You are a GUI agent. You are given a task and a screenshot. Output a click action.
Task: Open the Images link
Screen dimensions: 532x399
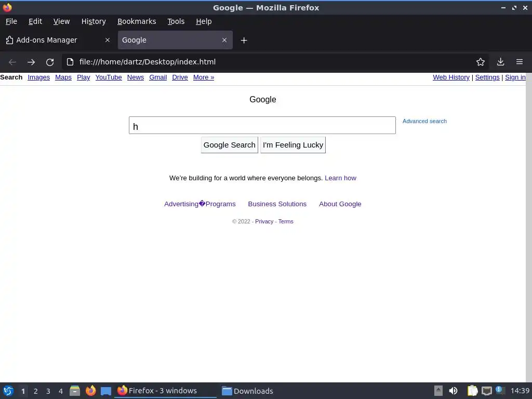click(38, 77)
